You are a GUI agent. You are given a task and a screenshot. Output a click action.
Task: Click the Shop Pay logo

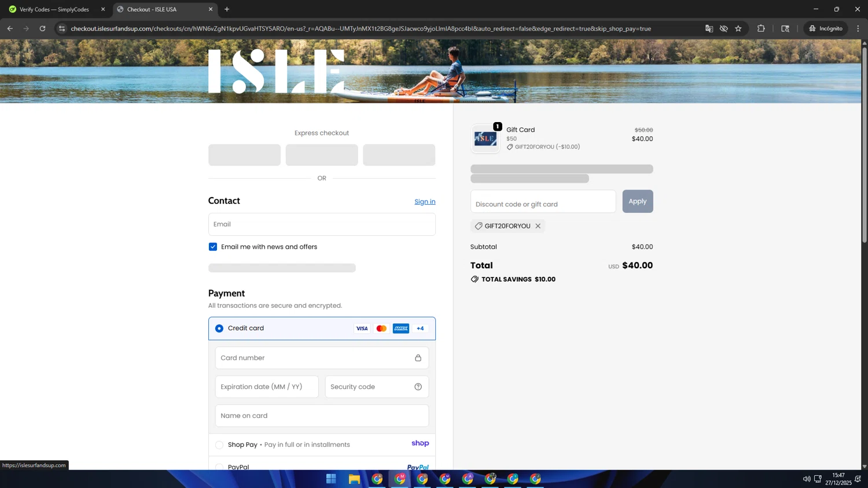click(420, 443)
